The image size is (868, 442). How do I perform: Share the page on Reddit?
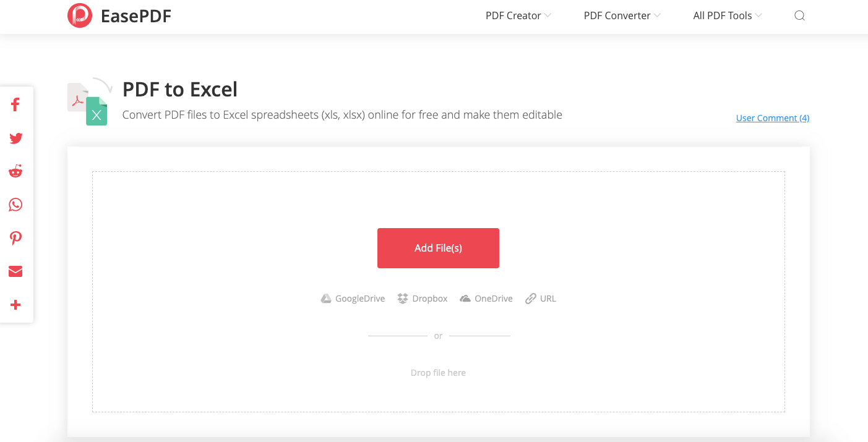pos(15,171)
